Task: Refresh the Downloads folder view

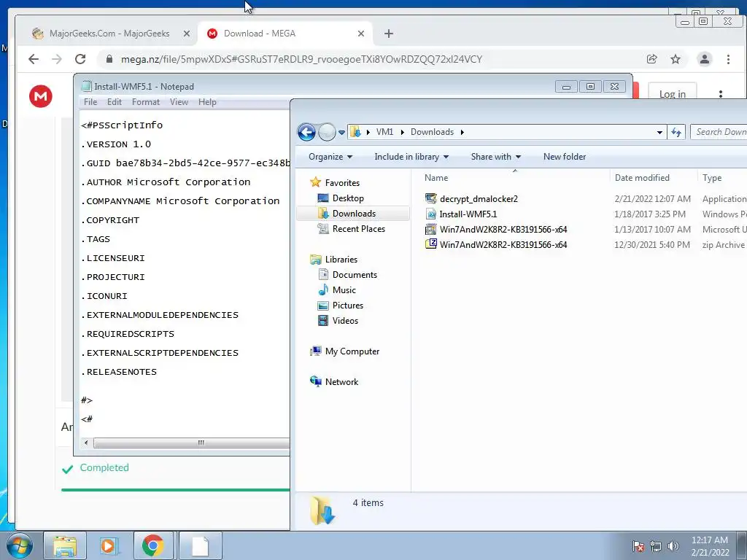Action: [676, 133]
